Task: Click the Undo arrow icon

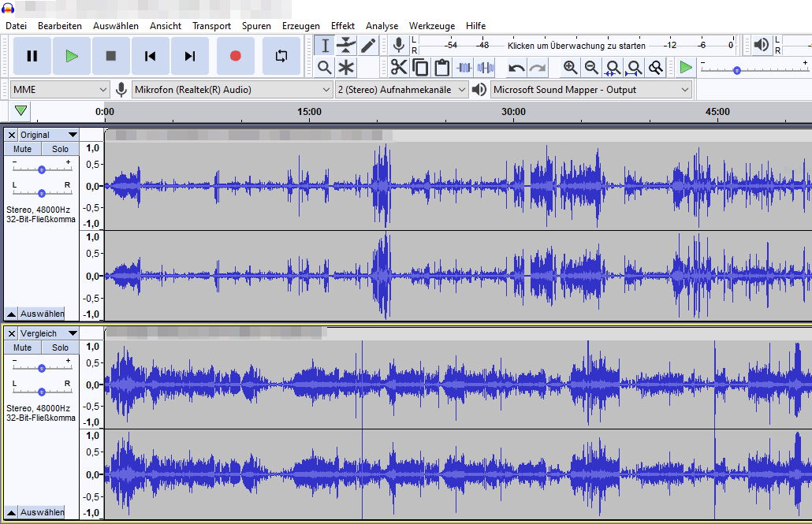Action: point(516,68)
